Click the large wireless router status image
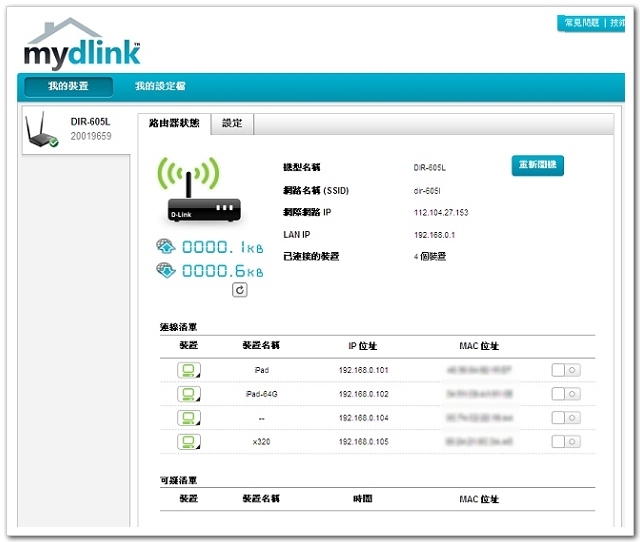640x542 pixels. pos(199,189)
